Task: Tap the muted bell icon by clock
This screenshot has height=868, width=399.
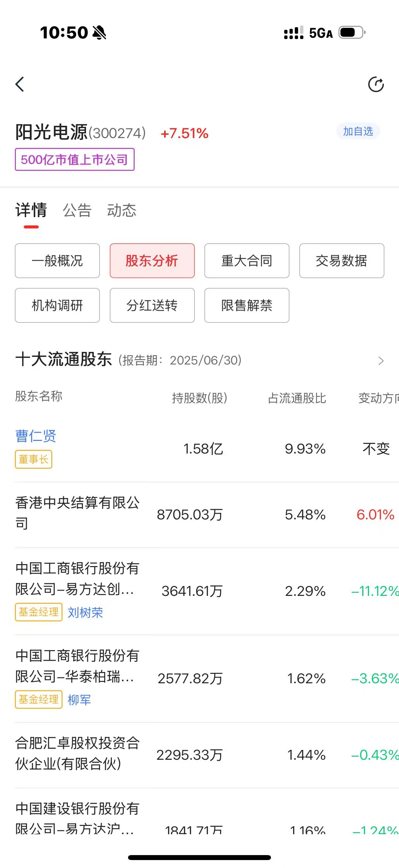Action: pyautogui.click(x=99, y=33)
